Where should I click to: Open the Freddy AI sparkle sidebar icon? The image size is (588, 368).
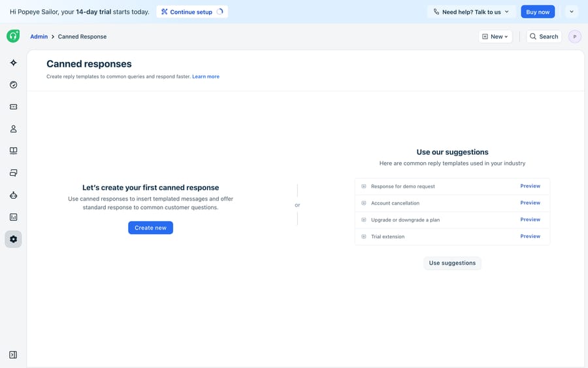pyautogui.click(x=14, y=63)
